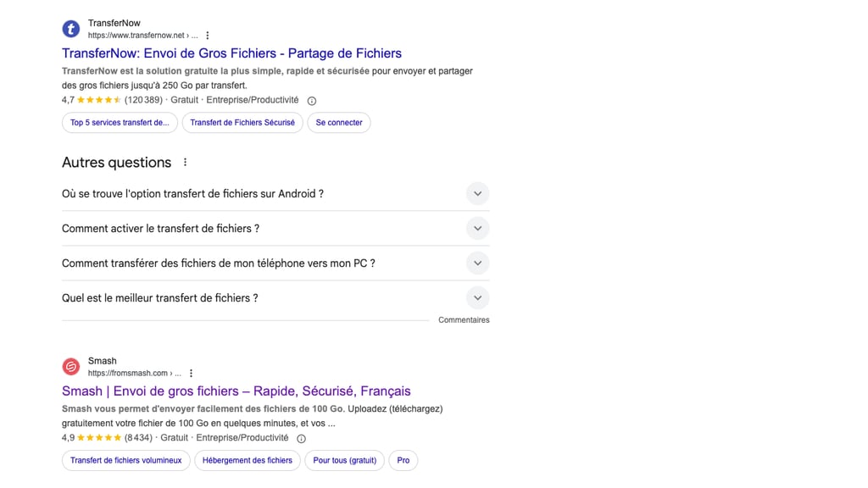The image size is (868, 488).
Task: Click the 'Se connecter' chip
Action: (x=339, y=123)
